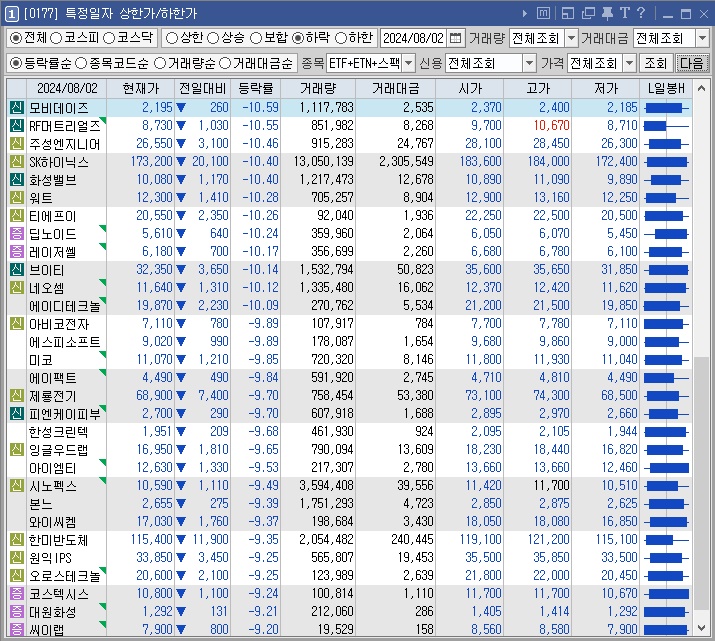Viewport: 715px width, 641px height.
Task: Click the 증 badge icon beside 대원화성
Action: (x=17, y=611)
